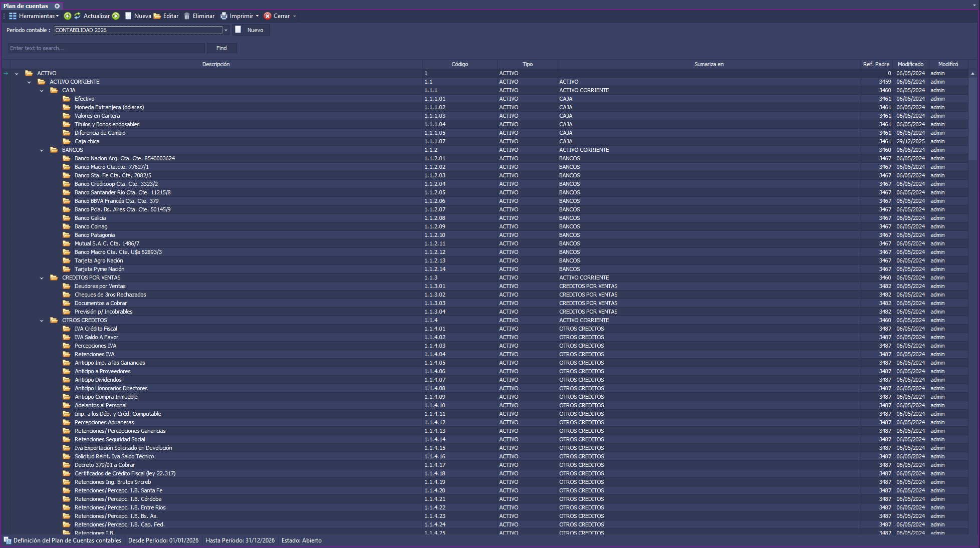The width and height of the screenshot is (980, 548).
Task: Click the Find button
Action: 221,48
